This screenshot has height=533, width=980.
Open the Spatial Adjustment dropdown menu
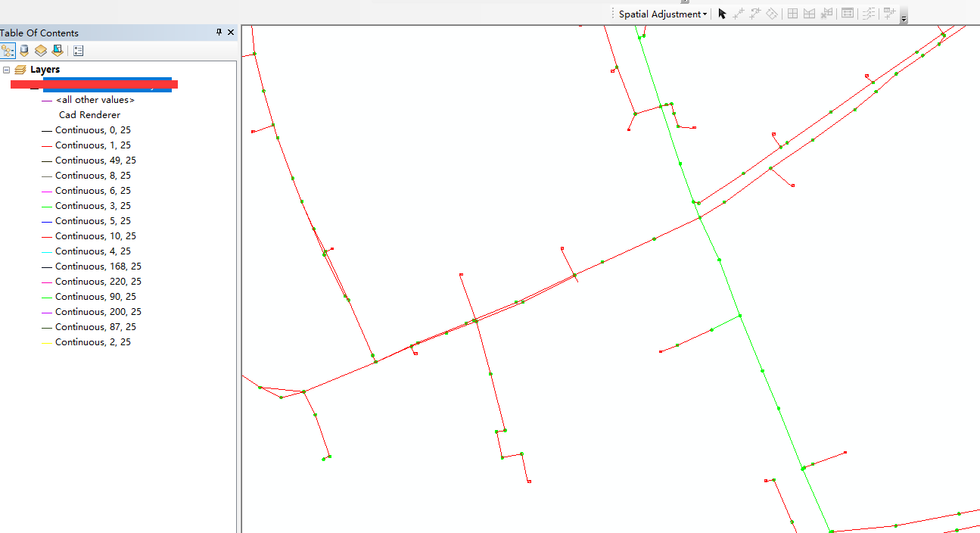pos(663,14)
